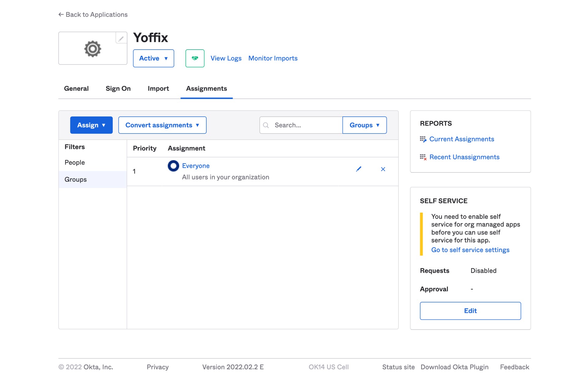Go back to Applications

pyautogui.click(x=93, y=14)
